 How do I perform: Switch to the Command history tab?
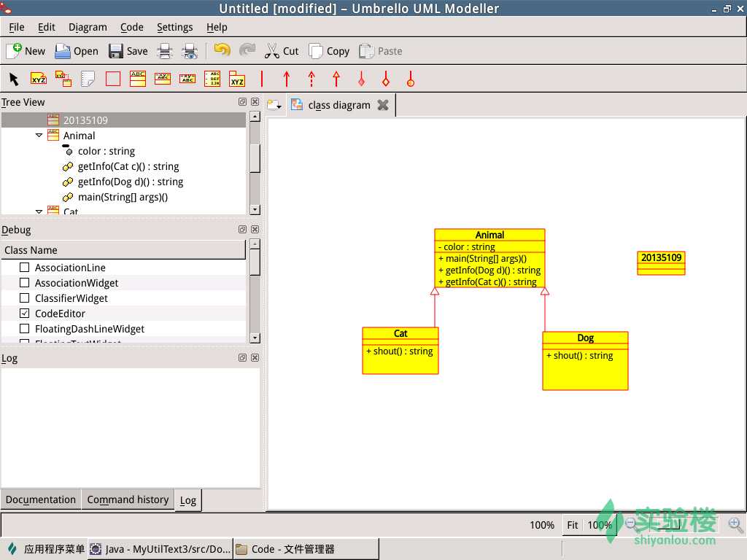pos(128,499)
